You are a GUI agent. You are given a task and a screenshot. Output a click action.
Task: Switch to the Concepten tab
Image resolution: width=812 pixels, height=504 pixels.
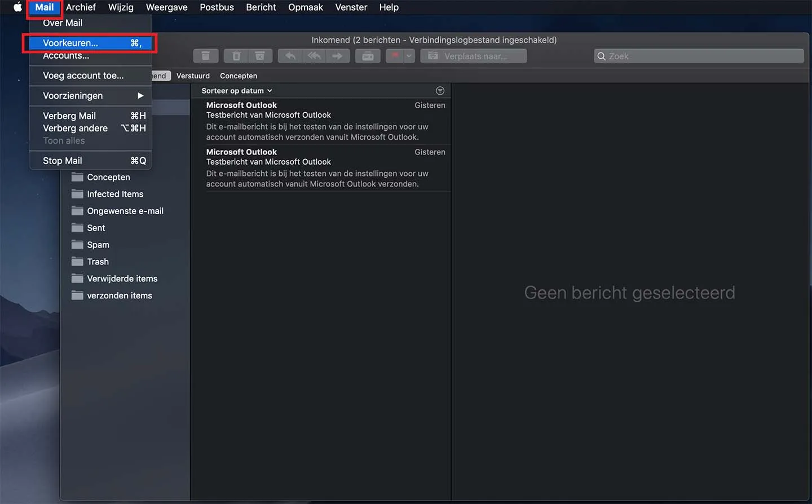point(238,75)
